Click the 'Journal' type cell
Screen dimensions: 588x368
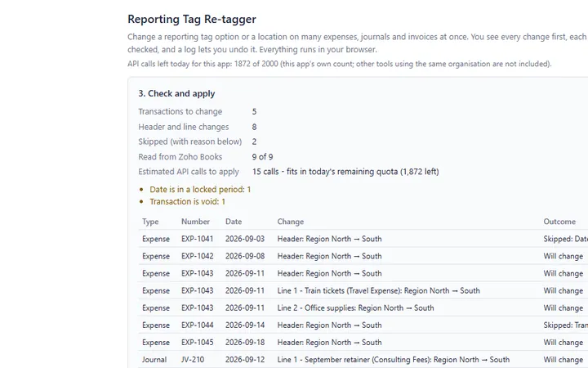pyautogui.click(x=154, y=360)
